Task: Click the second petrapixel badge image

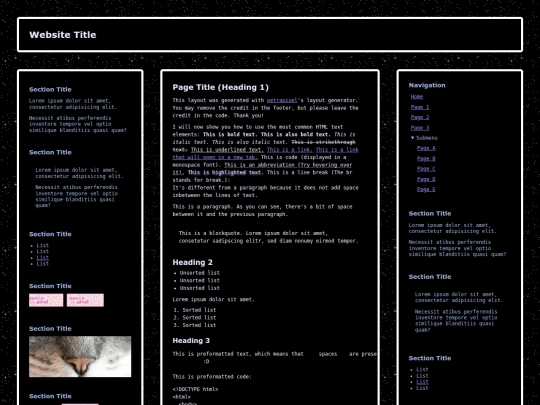Action: (x=85, y=300)
